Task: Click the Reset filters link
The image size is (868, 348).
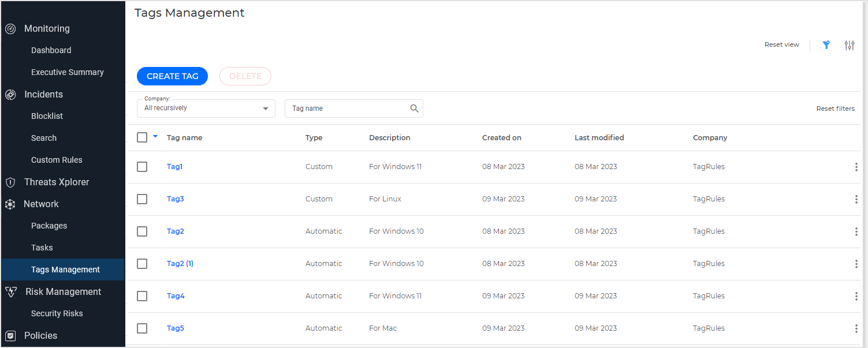Action: click(835, 108)
